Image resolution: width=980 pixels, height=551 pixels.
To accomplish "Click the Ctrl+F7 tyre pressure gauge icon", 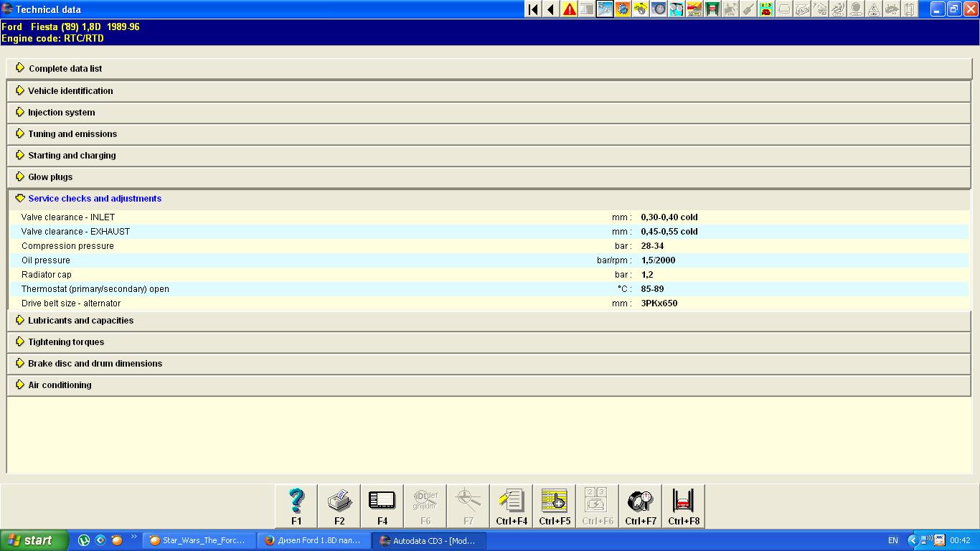I will click(640, 506).
